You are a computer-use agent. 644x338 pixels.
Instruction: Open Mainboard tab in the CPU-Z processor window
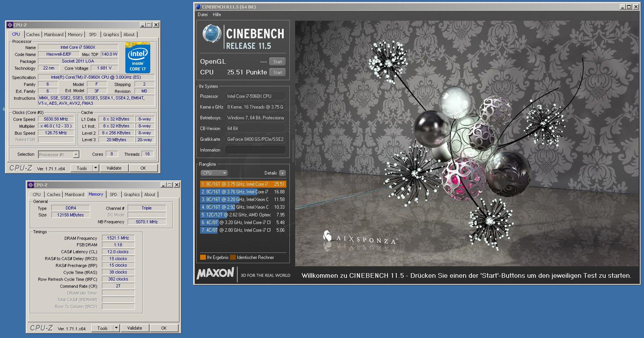click(54, 35)
